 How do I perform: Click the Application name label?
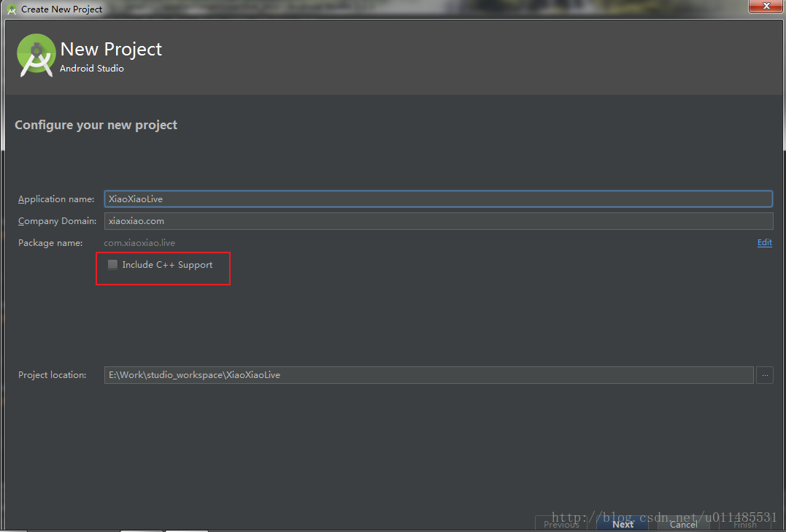click(x=56, y=199)
